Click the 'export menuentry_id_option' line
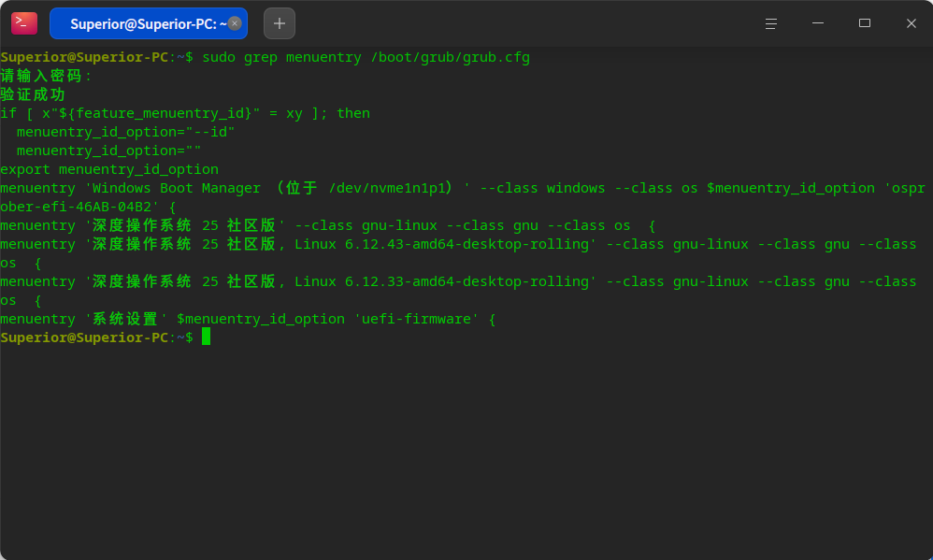 click(x=109, y=169)
